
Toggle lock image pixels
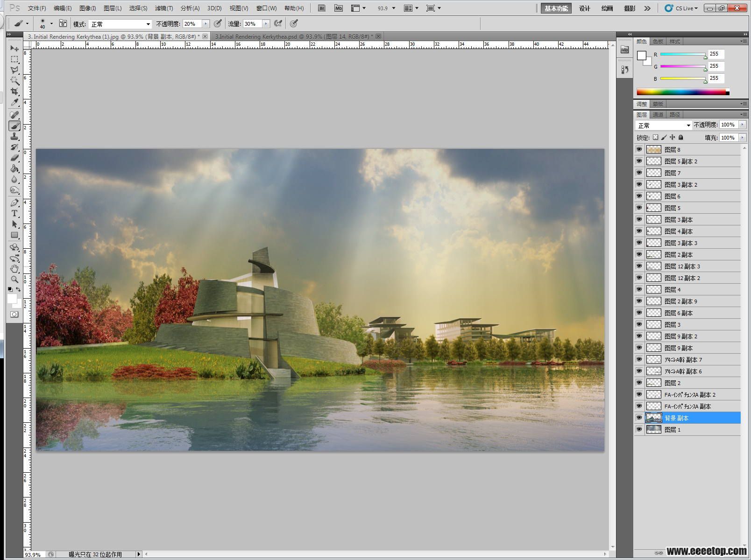coord(664,137)
